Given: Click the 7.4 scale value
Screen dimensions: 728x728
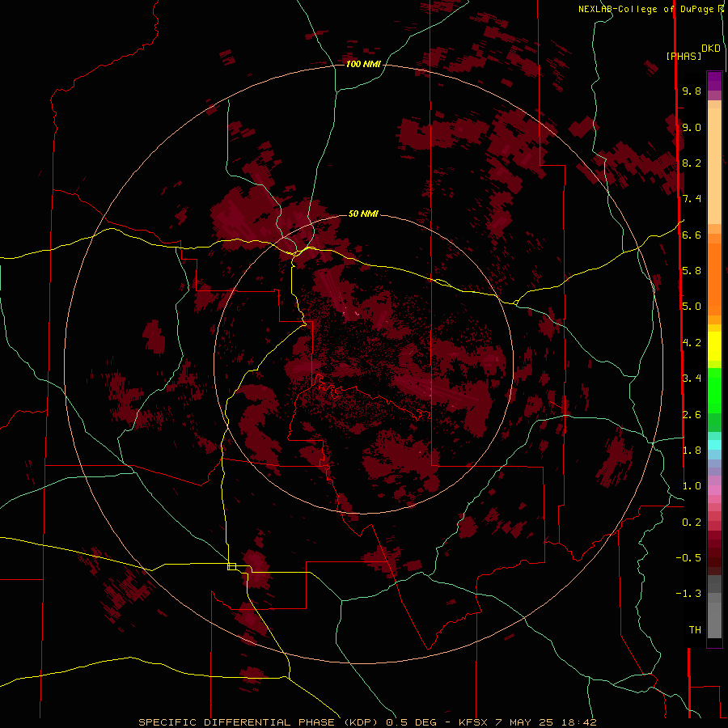Looking at the screenshot, I should coord(692,199).
